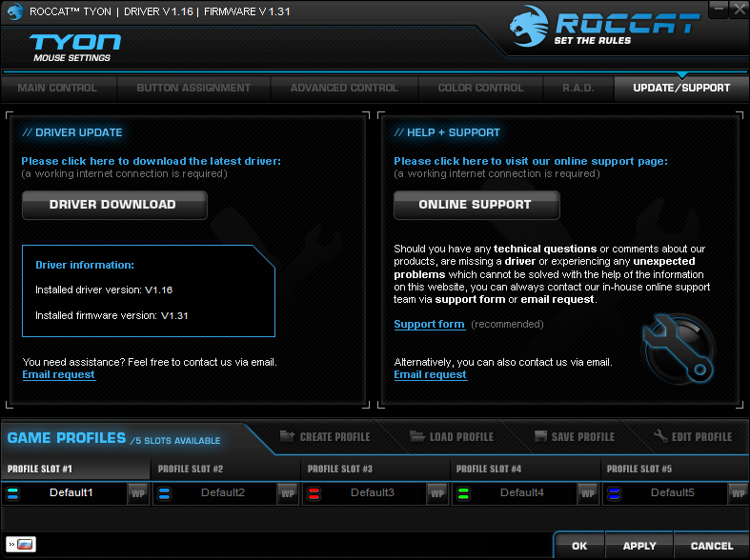The image size is (750, 560).
Task: Select the Default5 profile name
Action: [x=673, y=492]
